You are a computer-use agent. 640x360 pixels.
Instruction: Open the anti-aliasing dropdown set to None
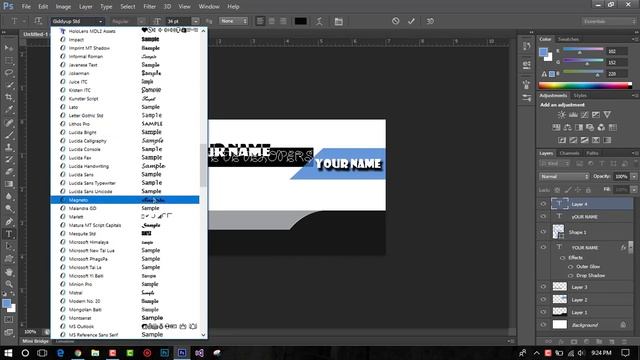tap(233, 21)
